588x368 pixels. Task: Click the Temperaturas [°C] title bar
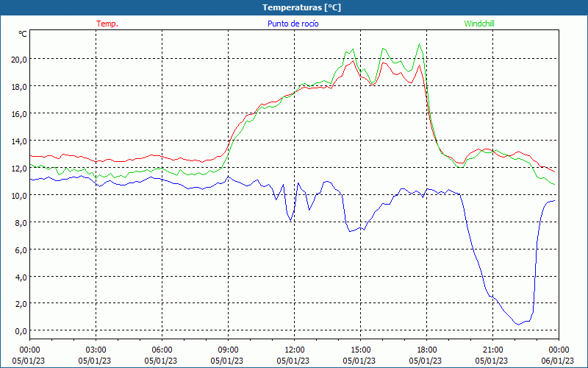[294, 7]
